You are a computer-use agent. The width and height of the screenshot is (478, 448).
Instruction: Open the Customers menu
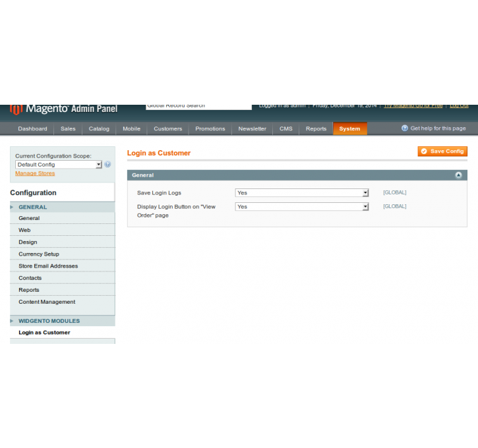pyautogui.click(x=168, y=128)
